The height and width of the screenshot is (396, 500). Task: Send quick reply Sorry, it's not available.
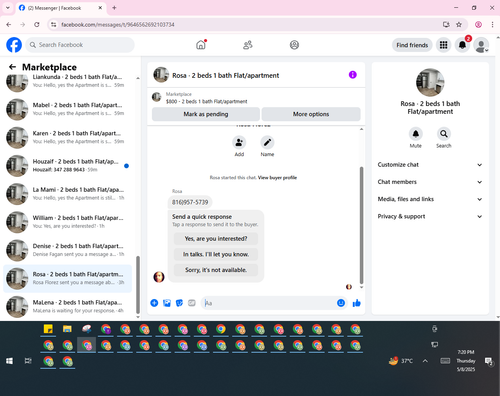(216, 270)
